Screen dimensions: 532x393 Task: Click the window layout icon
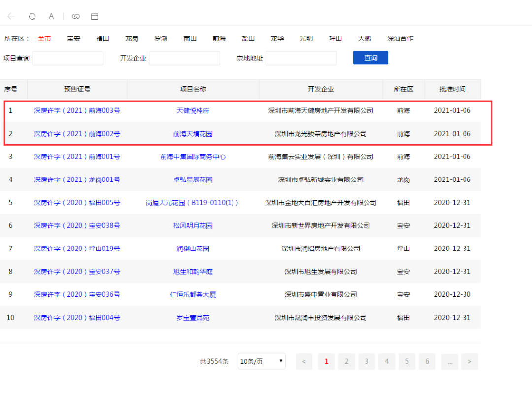coord(95,16)
